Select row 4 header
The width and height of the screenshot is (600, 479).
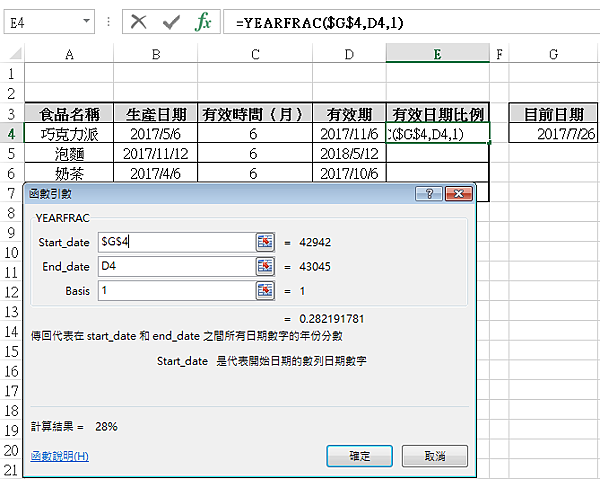coord(11,133)
